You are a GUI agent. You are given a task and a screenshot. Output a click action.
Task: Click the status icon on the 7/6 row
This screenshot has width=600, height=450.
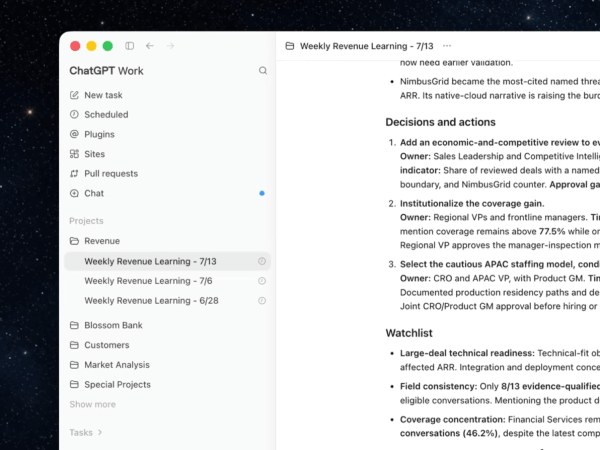click(262, 281)
